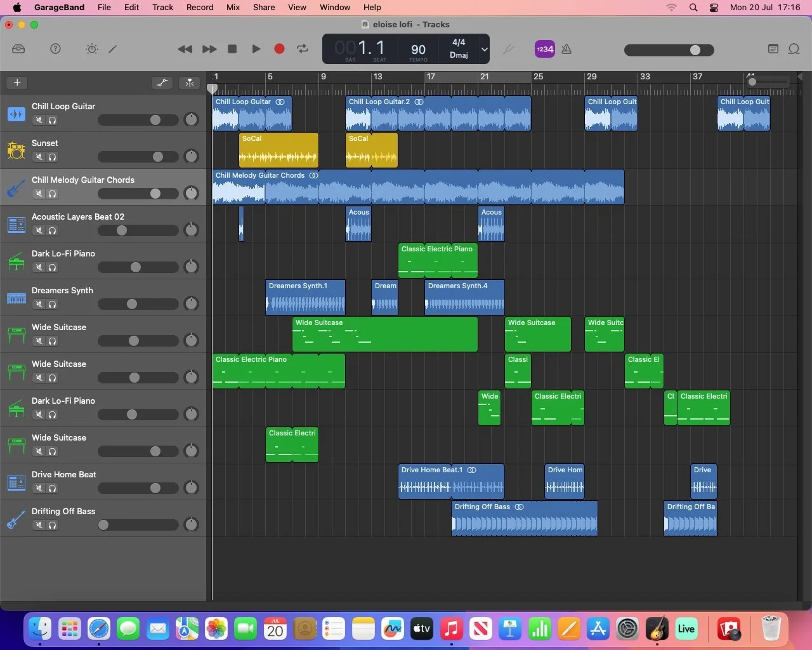Image resolution: width=812 pixels, height=650 pixels.
Task: Open Safari from the Dock
Action: pos(99,629)
